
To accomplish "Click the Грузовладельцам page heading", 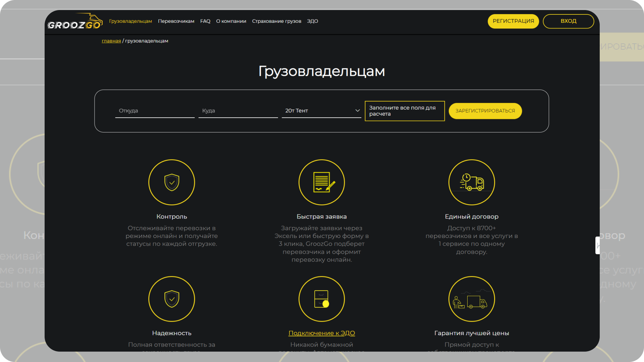I will [x=322, y=71].
